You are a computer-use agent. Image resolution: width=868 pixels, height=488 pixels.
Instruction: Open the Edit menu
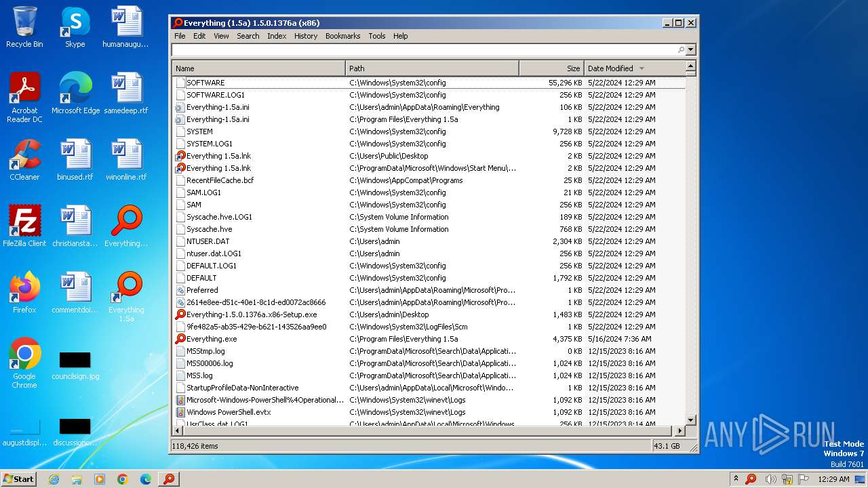point(199,36)
